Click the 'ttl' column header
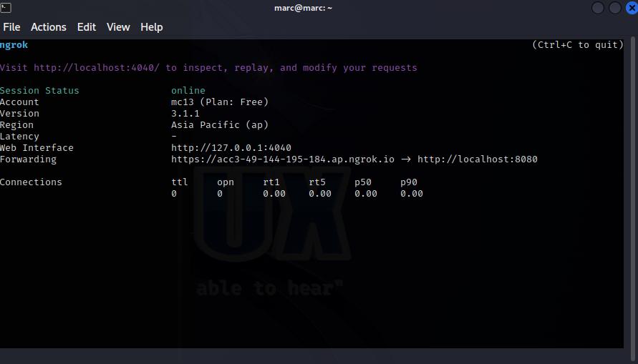Screen dimensions: 638x364 [180, 182]
